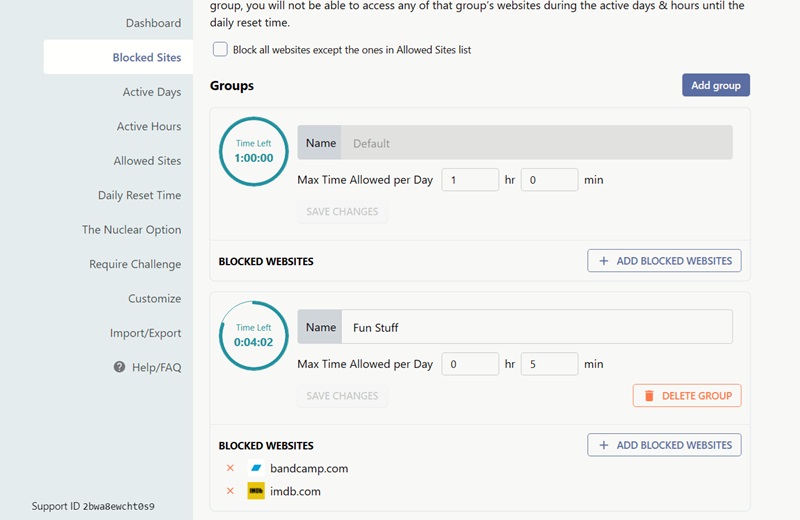The width and height of the screenshot is (800, 520).
Task: Click Save Changes in Fun Stuff group
Action: click(342, 395)
